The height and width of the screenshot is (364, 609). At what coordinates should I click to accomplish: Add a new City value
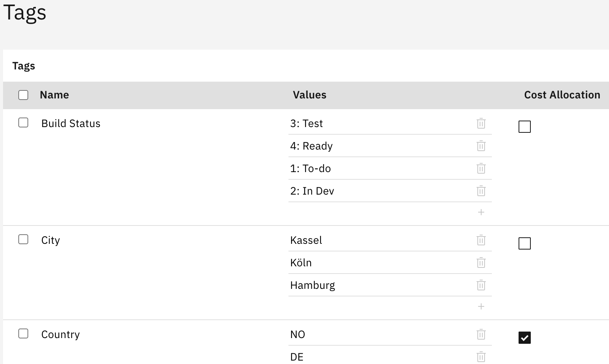point(481,306)
